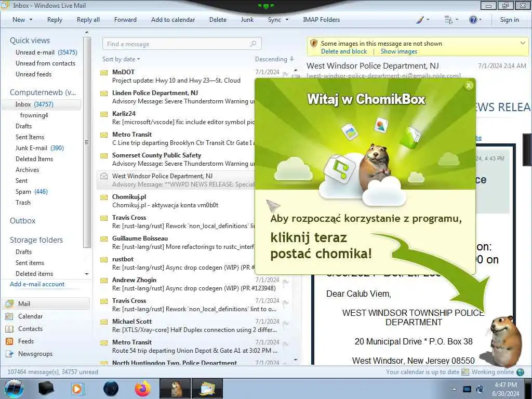Click Add to calendar
This screenshot has width=532, height=399.
pos(173,20)
